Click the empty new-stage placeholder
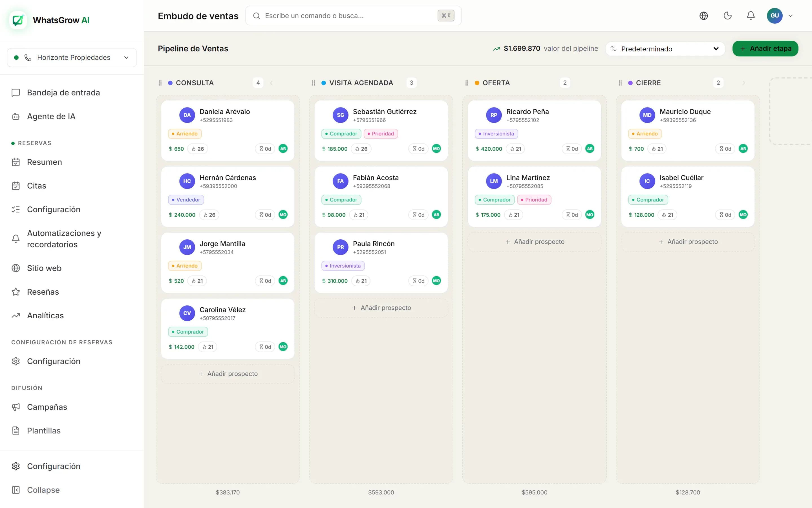The width and height of the screenshot is (812, 508). point(791,111)
